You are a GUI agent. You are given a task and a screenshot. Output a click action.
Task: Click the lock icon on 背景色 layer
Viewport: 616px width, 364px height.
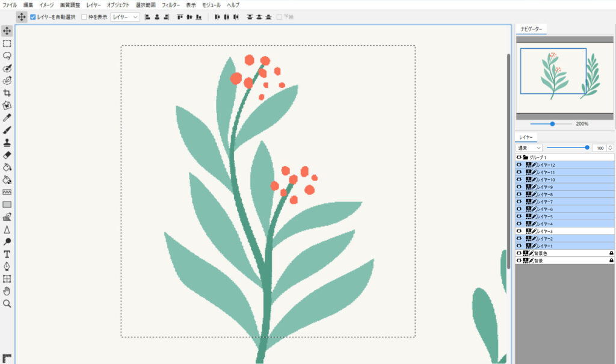pos(611,253)
